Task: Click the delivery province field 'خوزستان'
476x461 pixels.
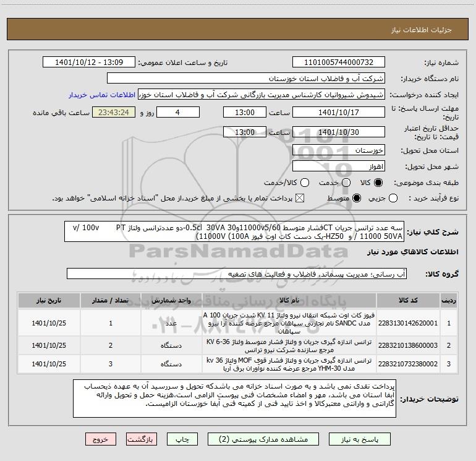Action: pos(339,150)
